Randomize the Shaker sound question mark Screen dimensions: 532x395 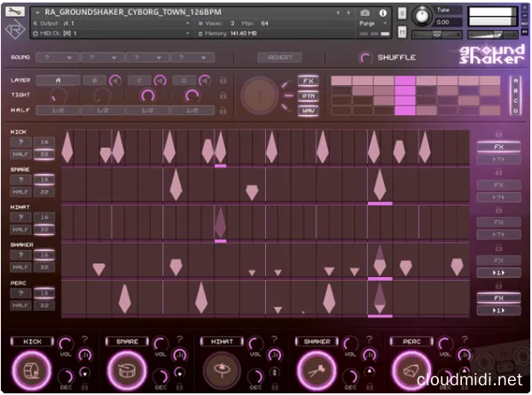[370, 339]
